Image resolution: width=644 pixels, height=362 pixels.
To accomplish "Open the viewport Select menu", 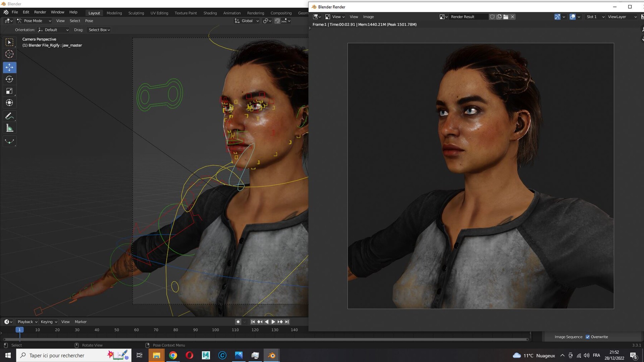I will pos(75,21).
